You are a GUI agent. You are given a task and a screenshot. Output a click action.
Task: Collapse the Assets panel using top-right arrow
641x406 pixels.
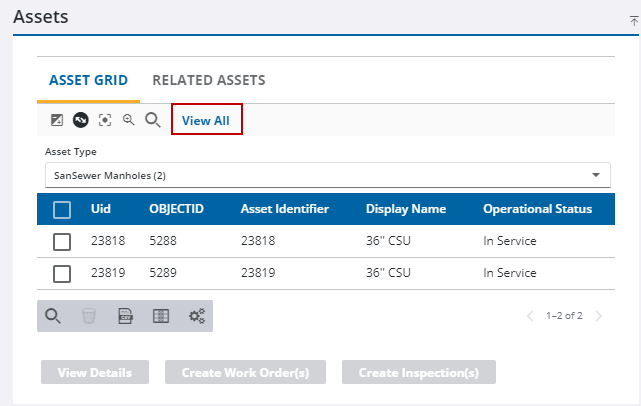coord(633,19)
